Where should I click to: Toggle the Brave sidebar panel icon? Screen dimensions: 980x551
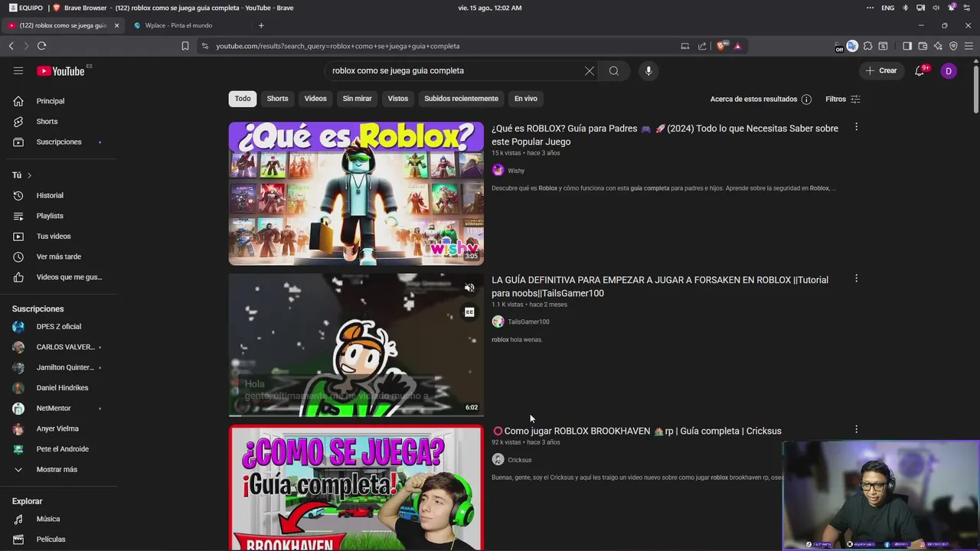pos(907,46)
